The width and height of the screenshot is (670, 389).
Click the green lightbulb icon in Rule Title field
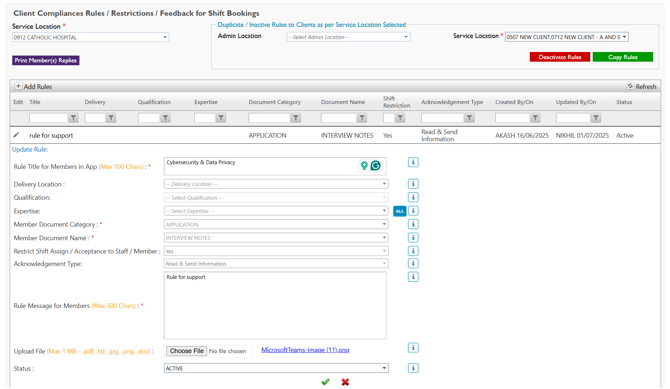tap(364, 165)
